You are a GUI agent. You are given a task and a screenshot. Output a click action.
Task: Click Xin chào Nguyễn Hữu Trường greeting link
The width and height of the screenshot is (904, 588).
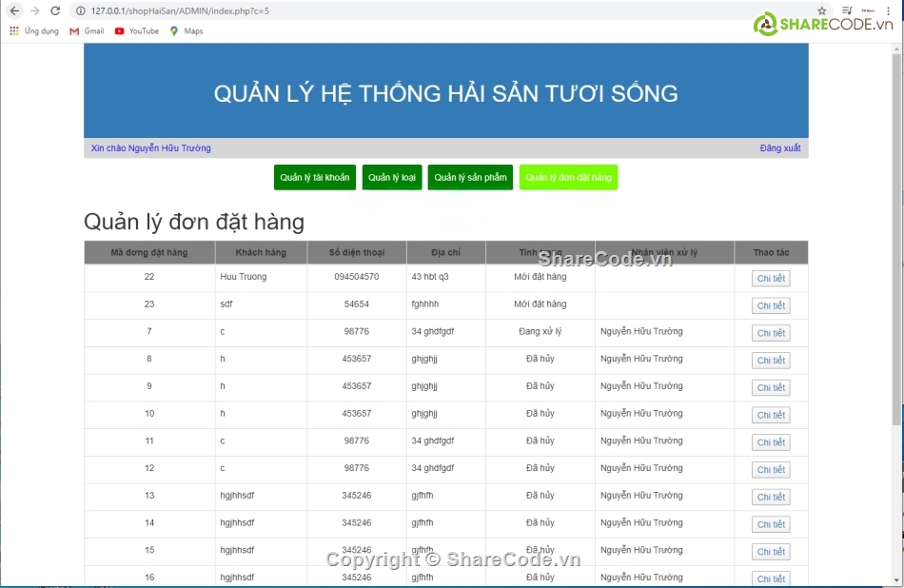point(151,148)
